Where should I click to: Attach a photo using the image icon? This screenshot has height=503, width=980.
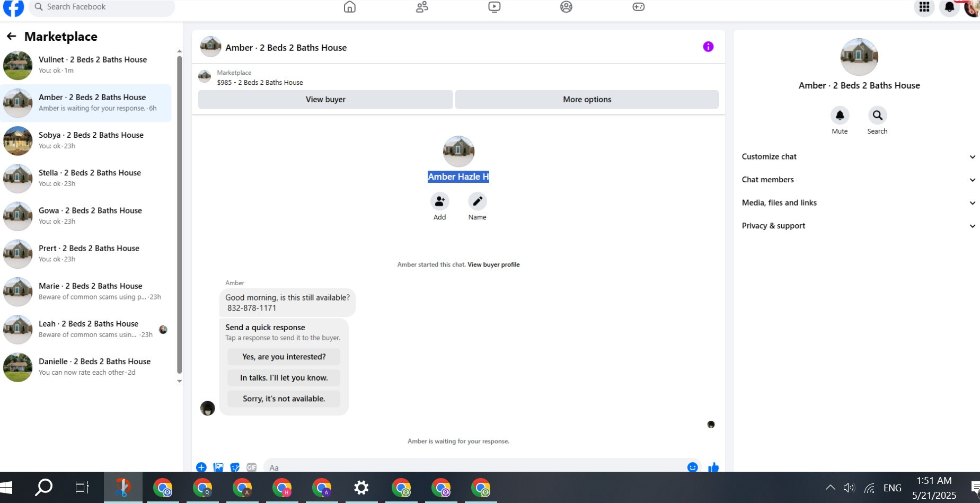[218, 467]
